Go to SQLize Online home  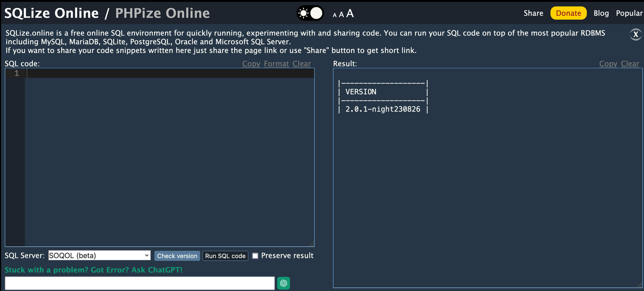click(52, 13)
